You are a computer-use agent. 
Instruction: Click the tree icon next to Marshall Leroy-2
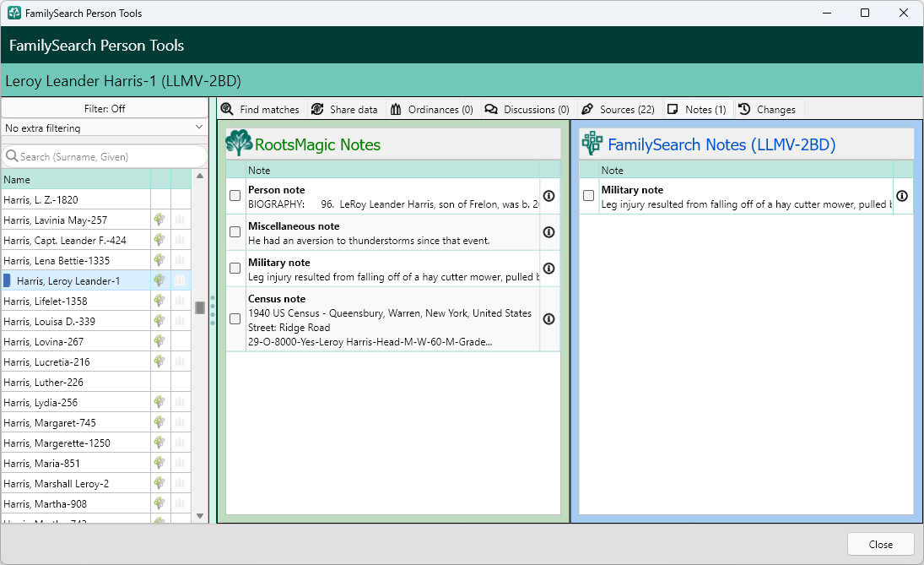pyautogui.click(x=159, y=484)
